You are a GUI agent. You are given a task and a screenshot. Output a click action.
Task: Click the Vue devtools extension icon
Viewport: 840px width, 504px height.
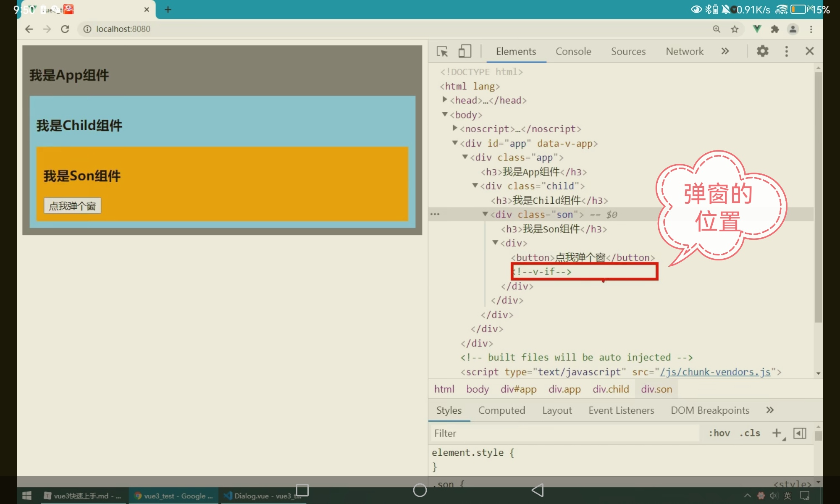click(756, 29)
